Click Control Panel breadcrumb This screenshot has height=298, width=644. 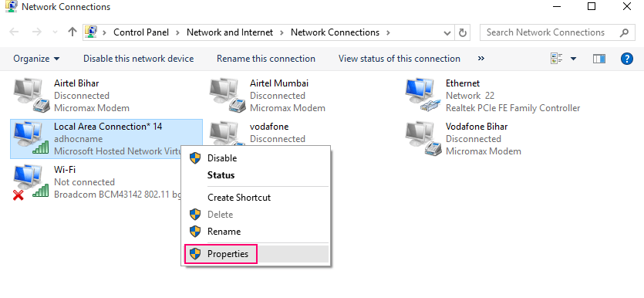(141, 32)
